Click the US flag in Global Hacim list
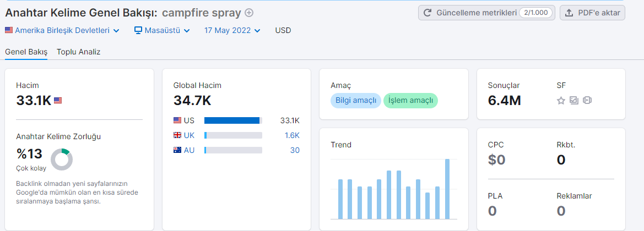 tap(177, 120)
